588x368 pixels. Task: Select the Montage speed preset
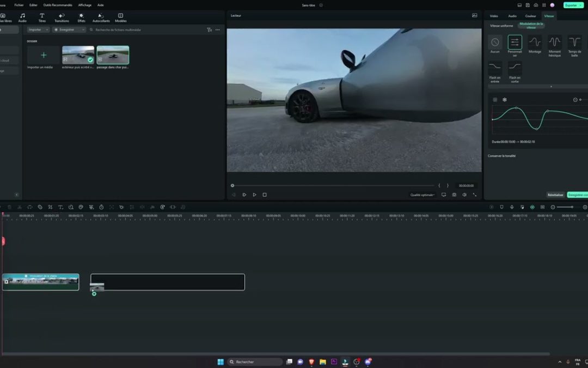535,44
